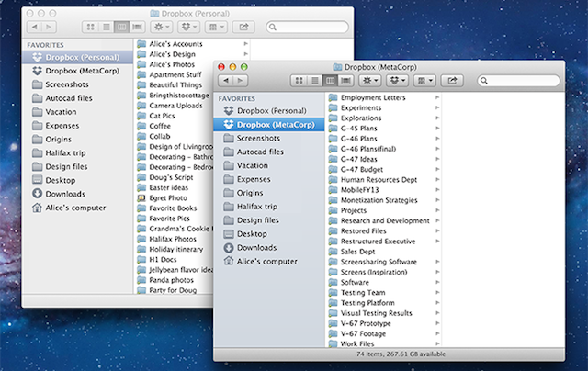This screenshot has height=371, width=588.
Task: Select Dropbox (MetaCorp) in Personal window sidebar
Action: coord(77,71)
